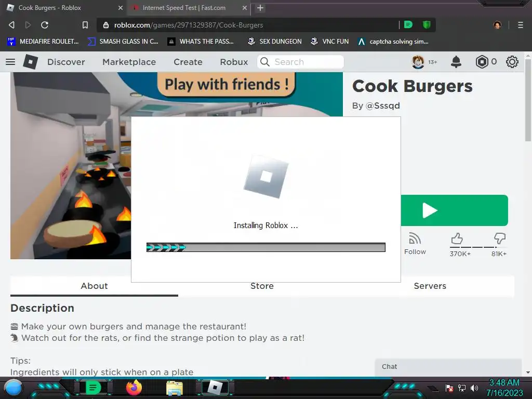
Task: Open the captcha solving sim... bookmark
Action: click(393, 42)
